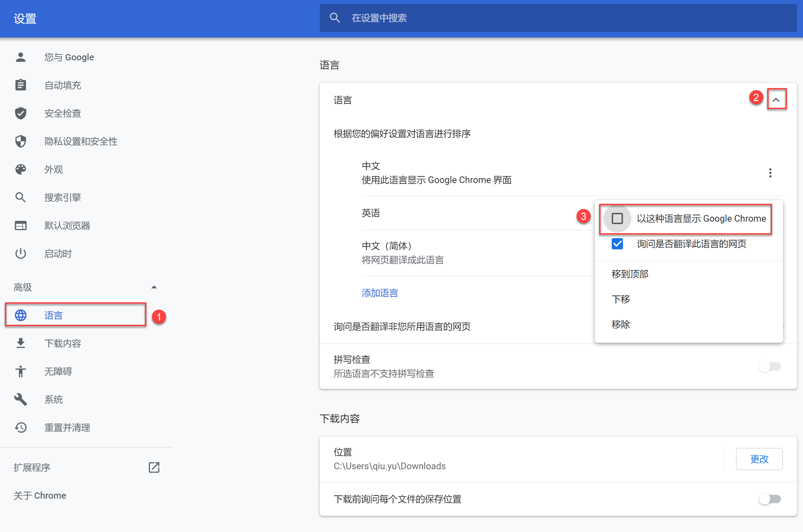The width and height of the screenshot is (803, 532).
Task: Open 外观 via the palette icon
Action: click(21, 169)
